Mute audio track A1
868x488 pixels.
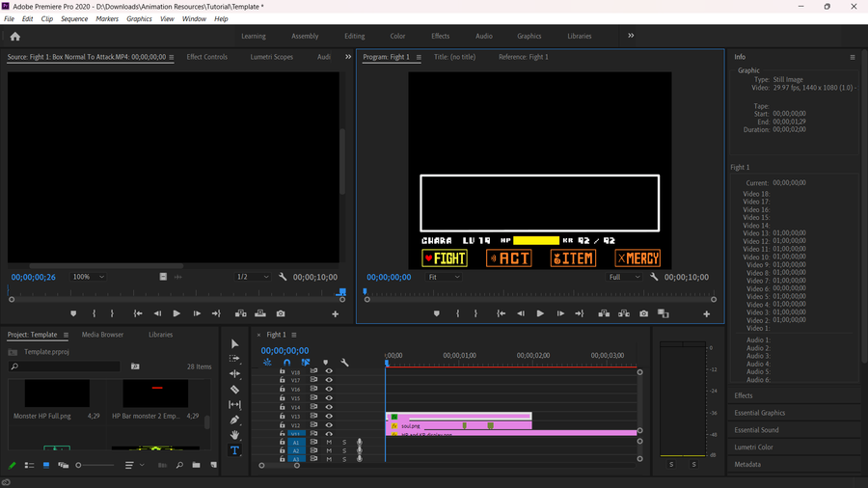coord(329,443)
